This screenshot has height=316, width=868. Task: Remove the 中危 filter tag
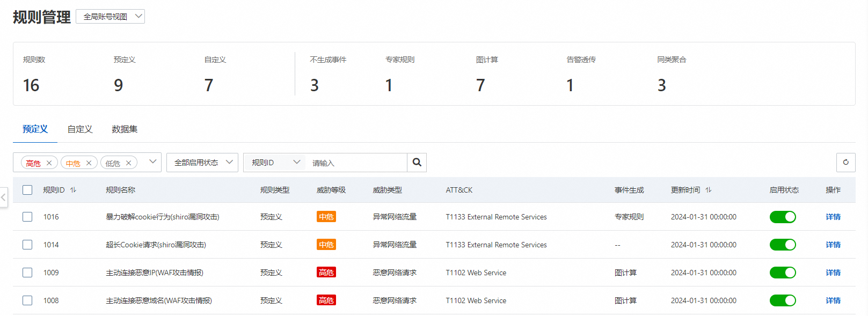[x=89, y=163]
